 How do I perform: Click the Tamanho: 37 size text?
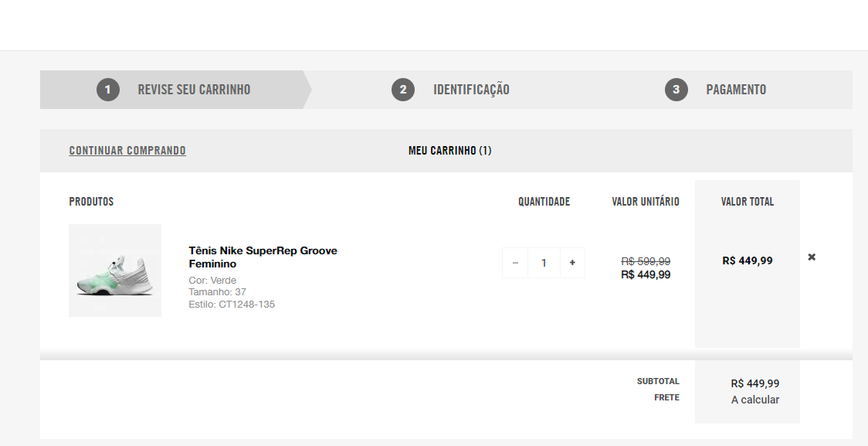click(x=217, y=292)
